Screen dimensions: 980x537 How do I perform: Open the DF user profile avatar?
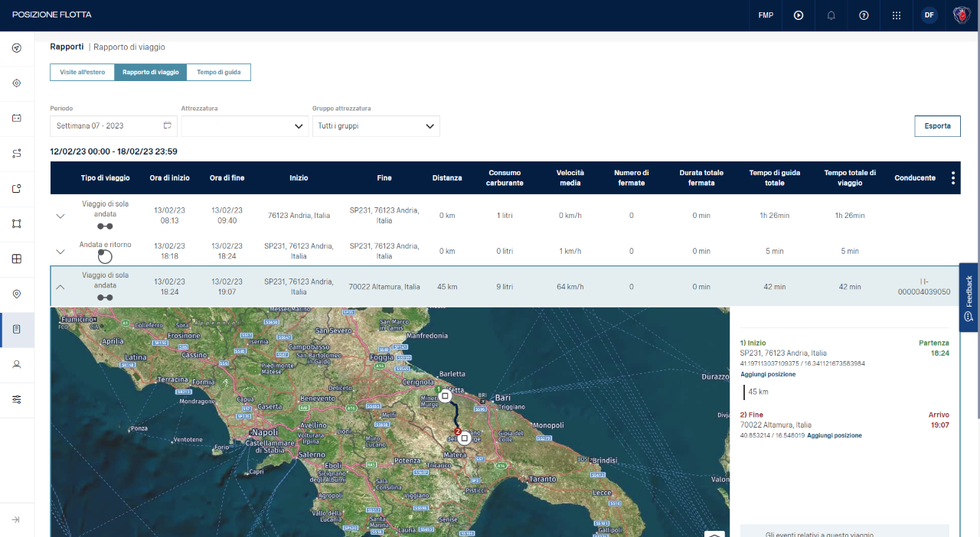(929, 15)
